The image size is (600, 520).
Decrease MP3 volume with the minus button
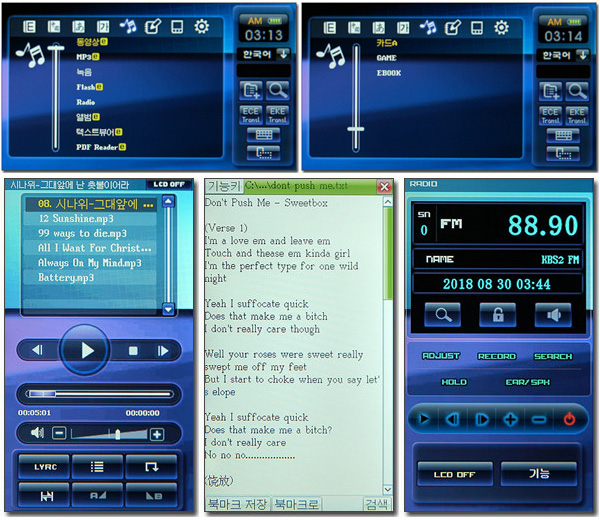click(59, 433)
